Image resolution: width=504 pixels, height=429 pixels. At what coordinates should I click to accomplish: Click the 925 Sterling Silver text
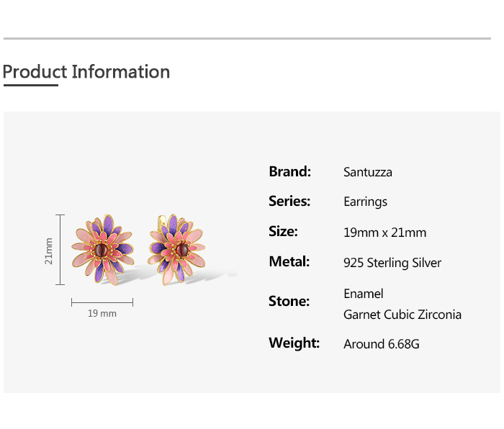point(392,263)
